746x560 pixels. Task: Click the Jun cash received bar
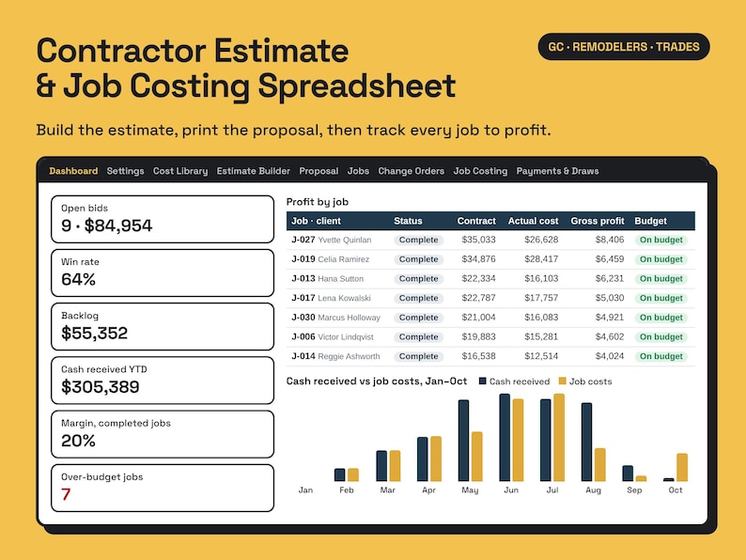pyautogui.click(x=505, y=438)
